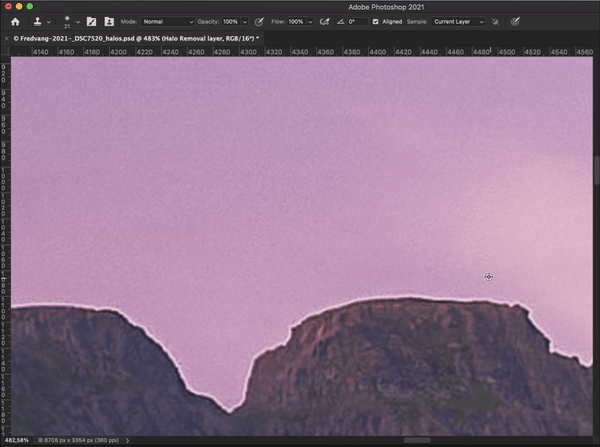Open the Flow slider dropdown arrow
This screenshot has width=600, height=447.
click(x=310, y=22)
